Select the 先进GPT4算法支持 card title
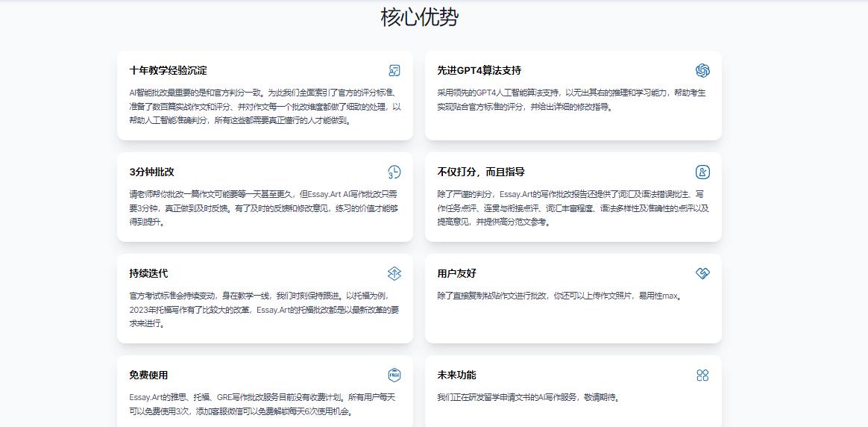The height and width of the screenshot is (427, 868). [x=479, y=71]
